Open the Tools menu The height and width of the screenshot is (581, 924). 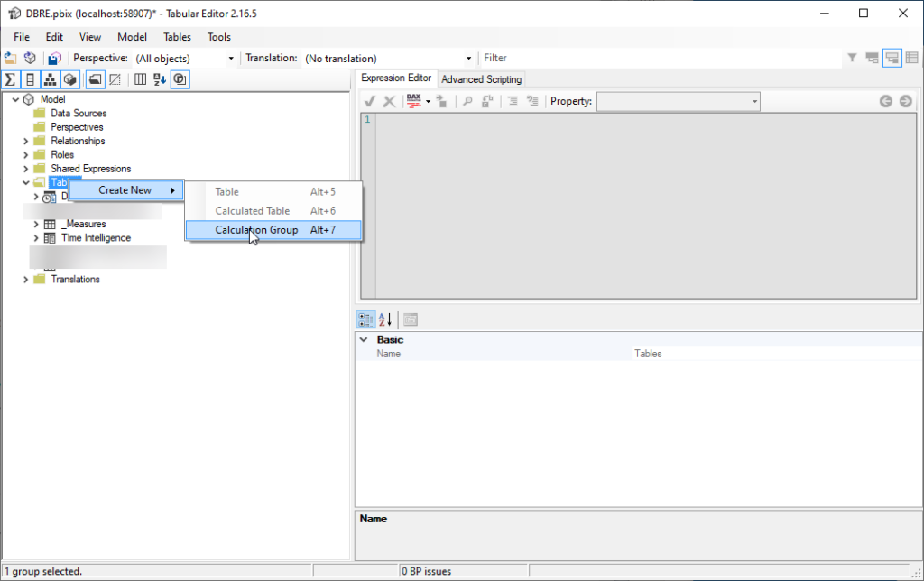pos(219,36)
